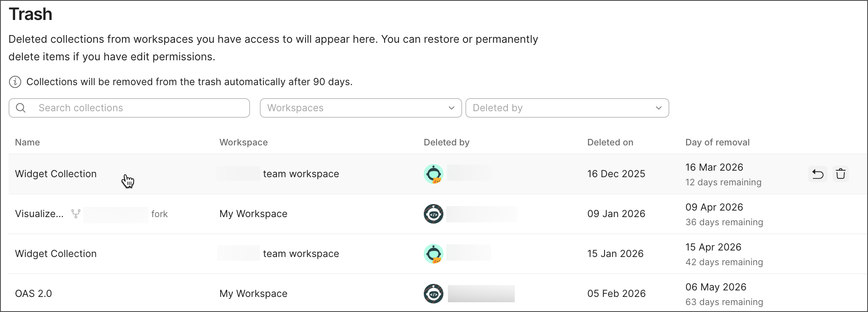Open the Deleted by filter dropdown
The image size is (868, 312).
coord(567,108)
